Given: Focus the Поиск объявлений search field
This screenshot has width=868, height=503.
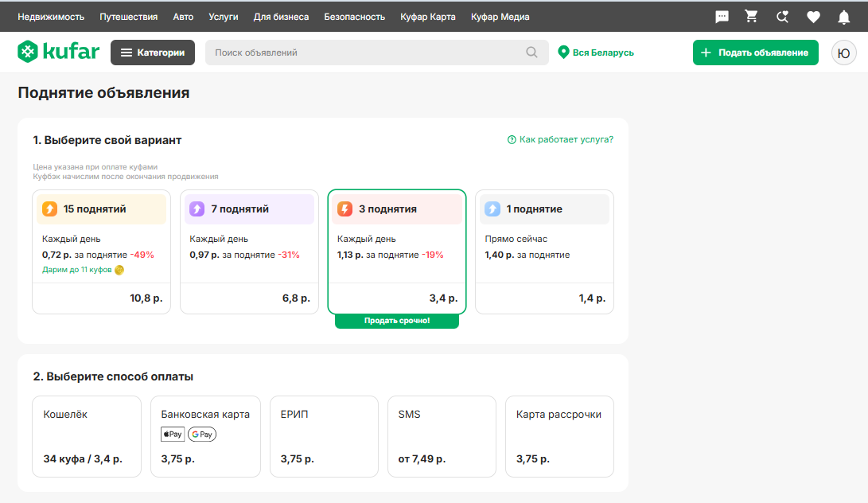Looking at the screenshot, I should [x=366, y=53].
